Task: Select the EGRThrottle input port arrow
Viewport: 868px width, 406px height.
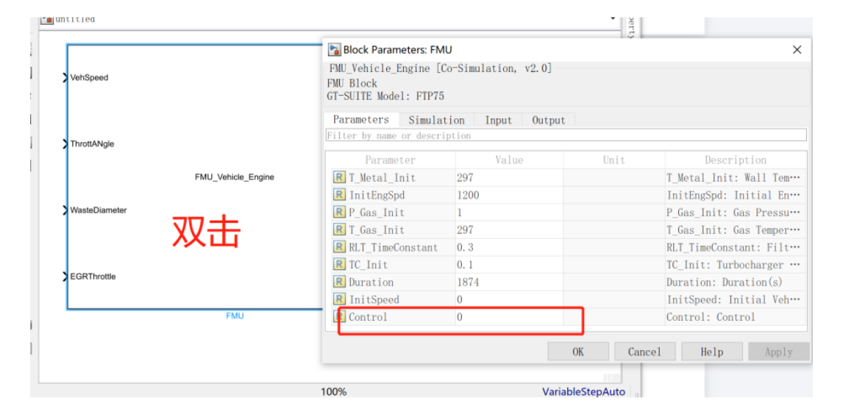Action: tap(65, 277)
